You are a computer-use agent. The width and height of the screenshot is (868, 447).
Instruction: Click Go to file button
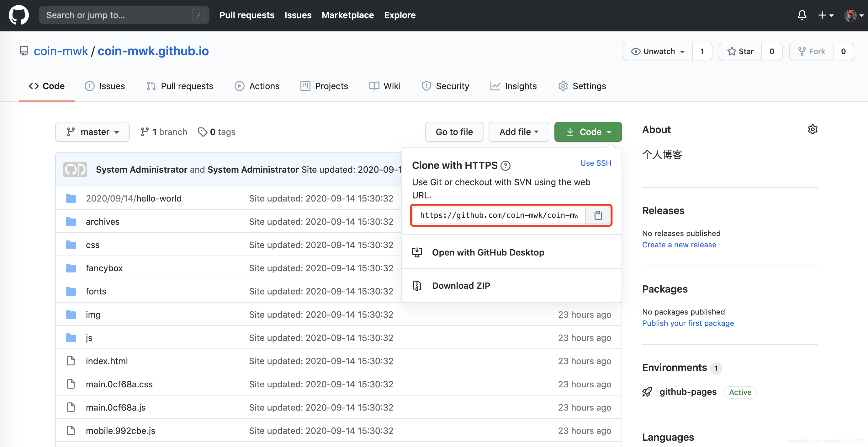point(454,132)
